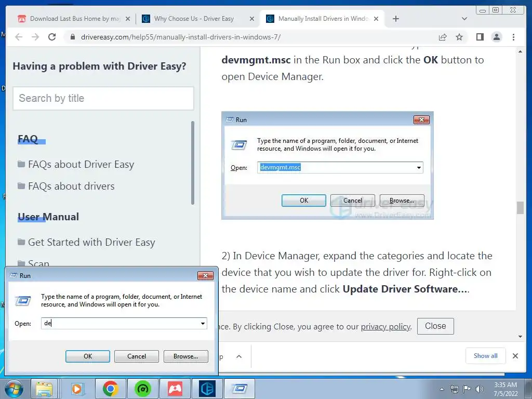The height and width of the screenshot is (399, 532).
Task: Expand the download item chevron
Action: (x=239, y=356)
